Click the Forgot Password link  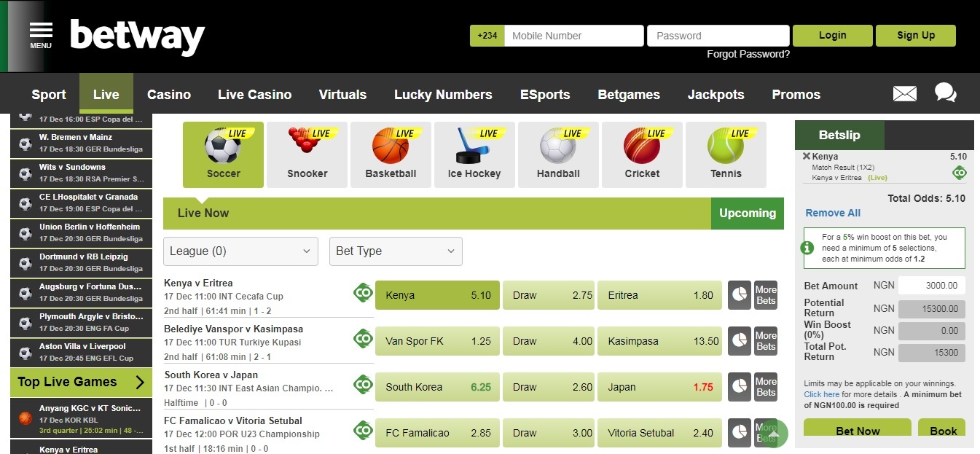748,54
